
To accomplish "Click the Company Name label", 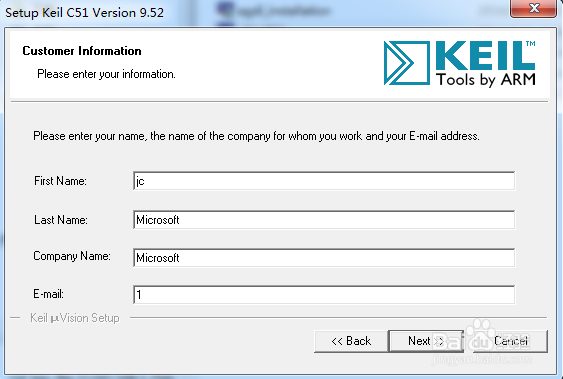I will (72, 256).
